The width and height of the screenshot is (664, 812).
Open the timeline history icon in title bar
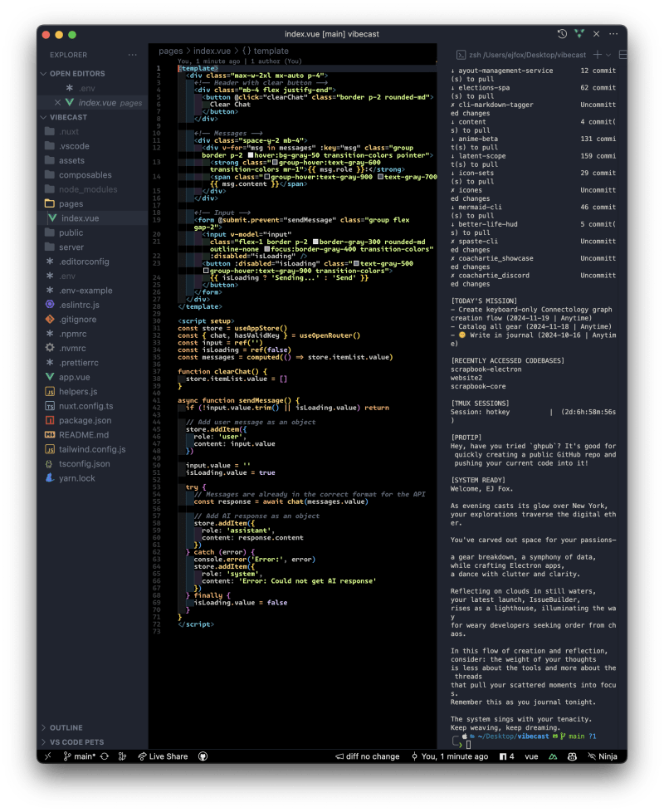[x=562, y=34]
